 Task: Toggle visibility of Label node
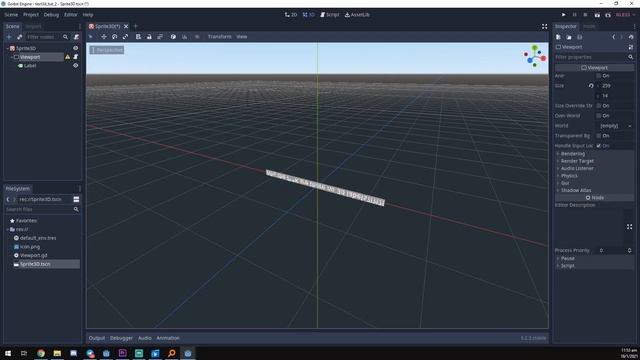pyautogui.click(x=76, y=66)
